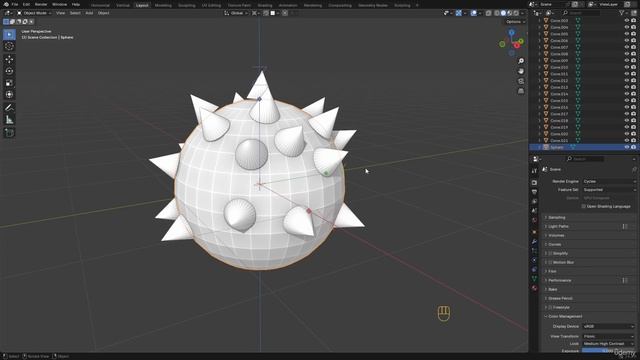Select the Move tool
The image size is (640, 360).
(x=9, y=60)
